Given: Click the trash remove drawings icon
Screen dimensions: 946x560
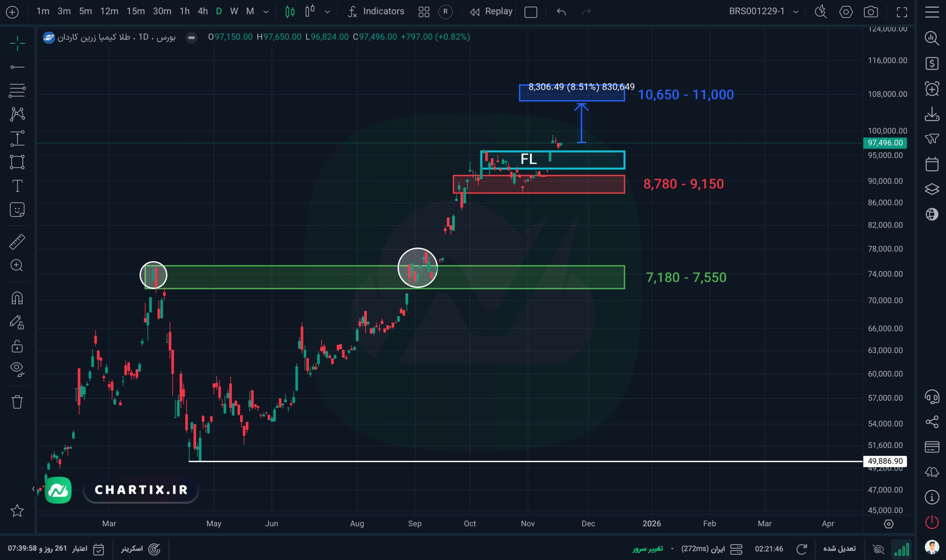Looking at the screenshot, I should (17, 402).
